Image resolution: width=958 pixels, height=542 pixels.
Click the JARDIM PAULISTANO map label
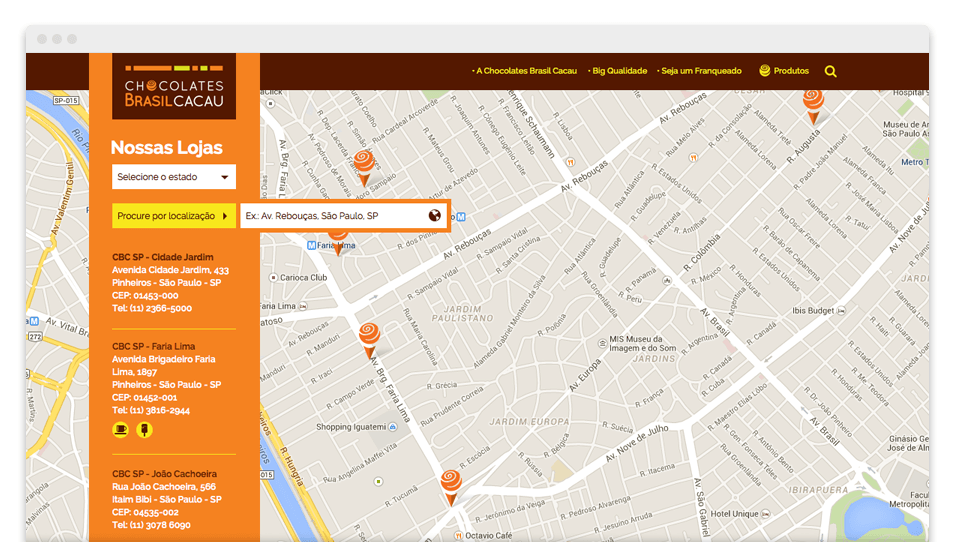point(463,313)
